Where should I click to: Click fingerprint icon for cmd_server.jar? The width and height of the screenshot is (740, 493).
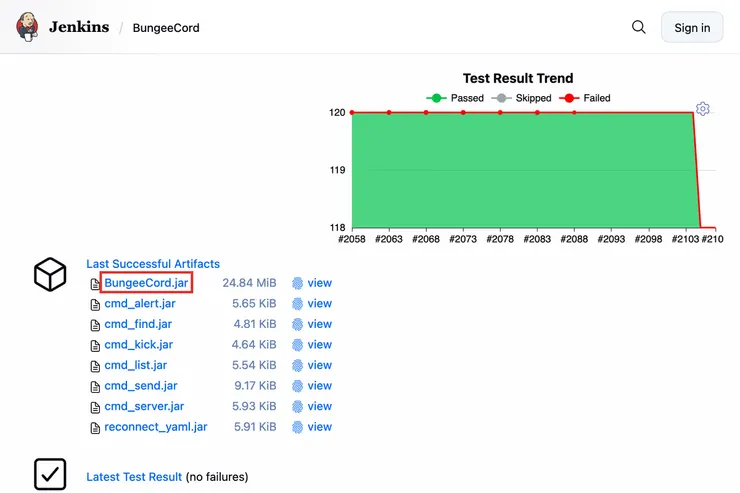[x=297, y=406]
